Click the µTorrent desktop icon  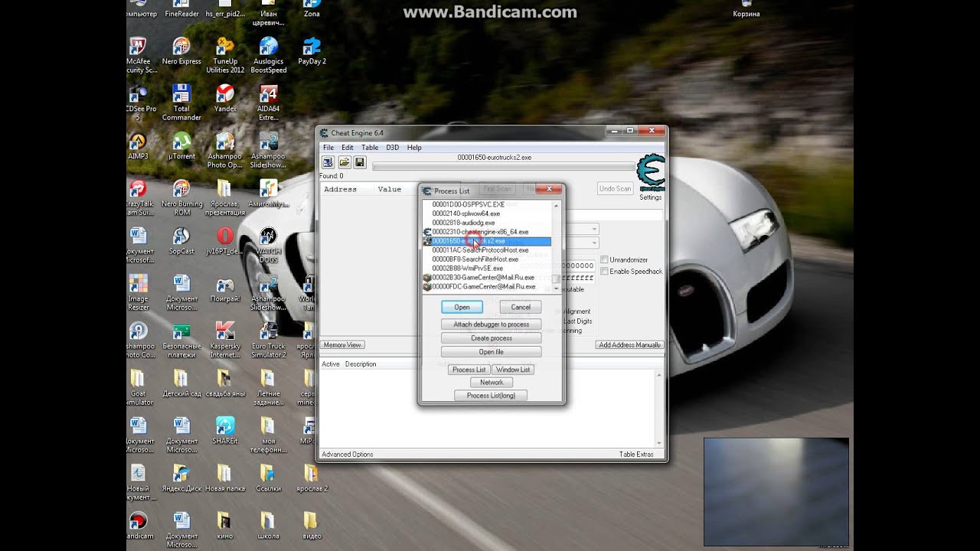click(181, 147)
